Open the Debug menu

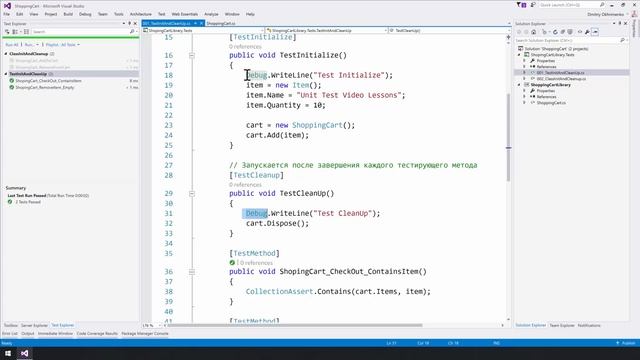coord(85,14)
